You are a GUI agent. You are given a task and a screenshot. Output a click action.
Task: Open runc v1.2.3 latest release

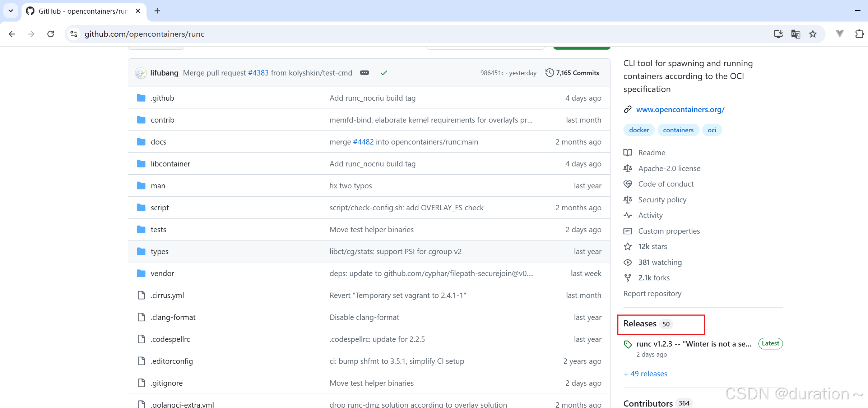[694, 344]
